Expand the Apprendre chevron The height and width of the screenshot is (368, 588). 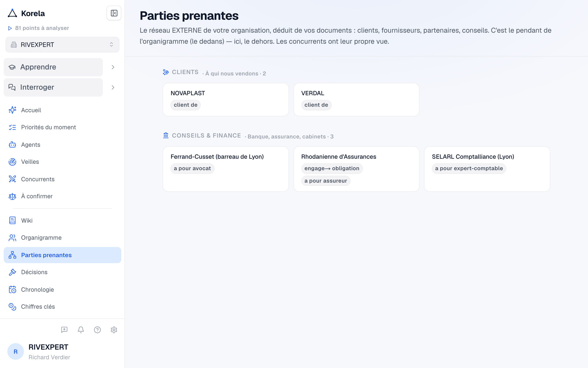click(113, 67)
